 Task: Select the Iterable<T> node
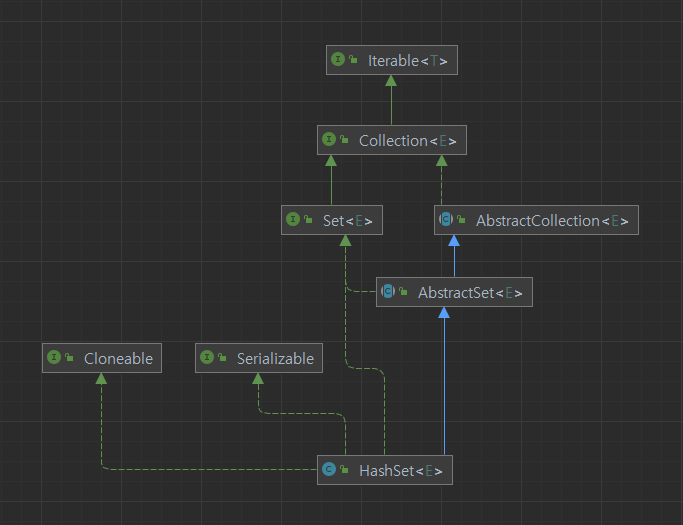pos(392,60)
